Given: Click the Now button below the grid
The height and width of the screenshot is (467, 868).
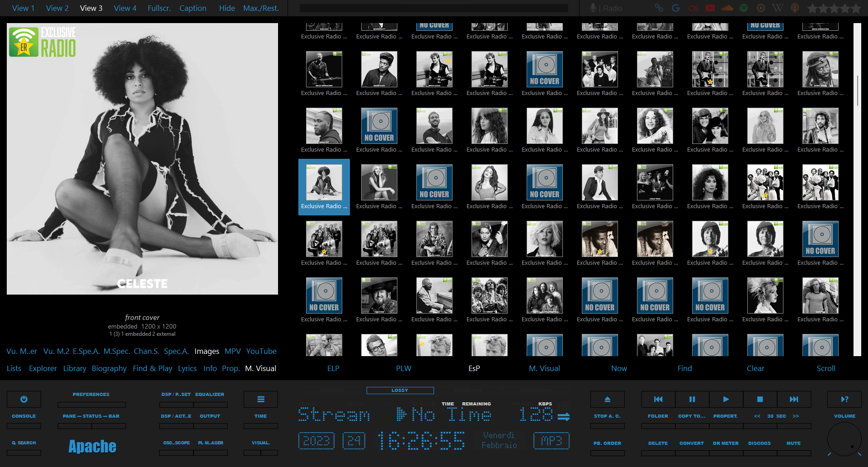Looking at the screenshot, I should point(619,368).
